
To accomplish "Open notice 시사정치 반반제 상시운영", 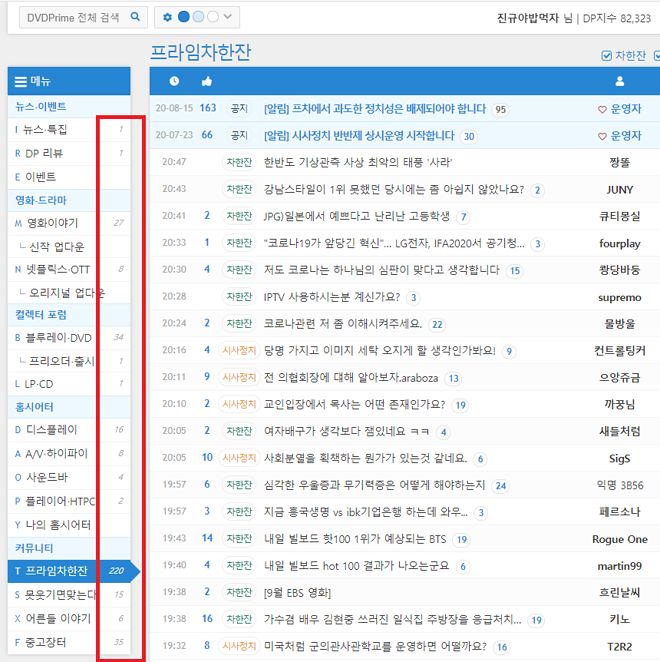I will [x=359, y=136].
